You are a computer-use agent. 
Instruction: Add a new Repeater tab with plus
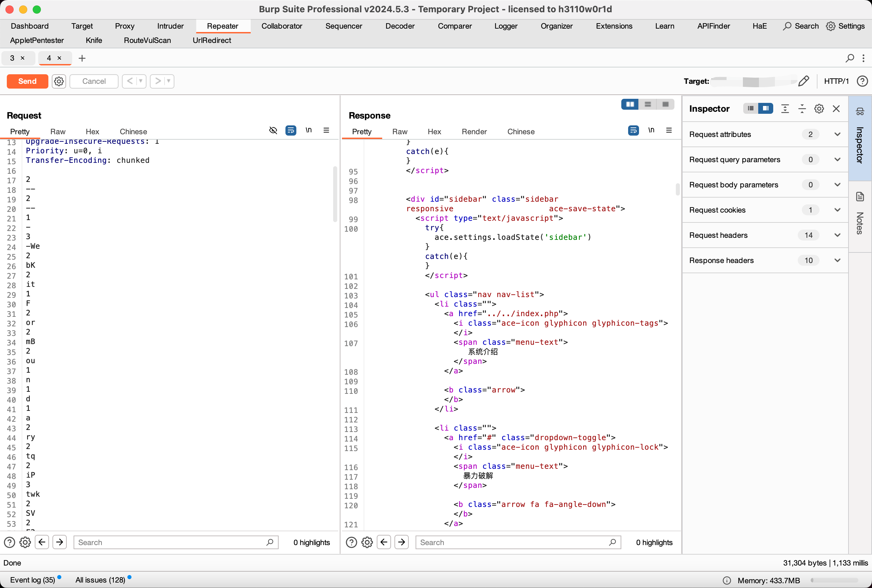pyautogui.click(x=82, y=58)
